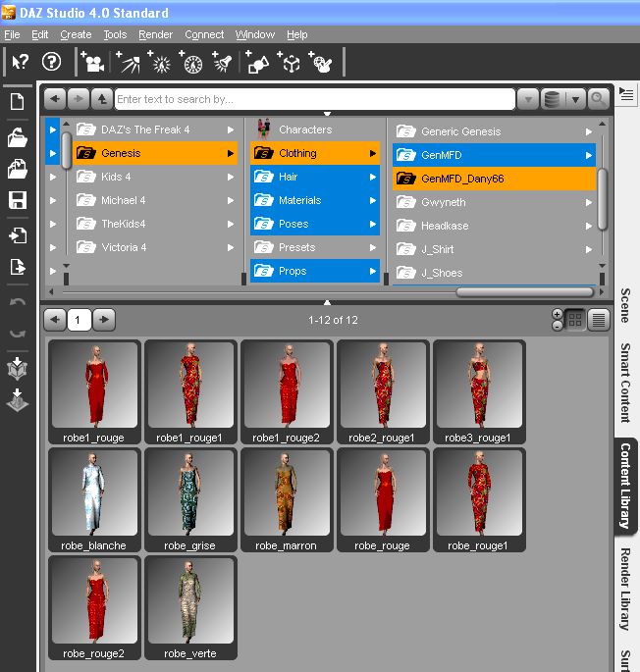Image resolution: width=640 pixels, height=672 pixels.
Task: Switch to the Smart Content tab
Action: click(626, 383)
